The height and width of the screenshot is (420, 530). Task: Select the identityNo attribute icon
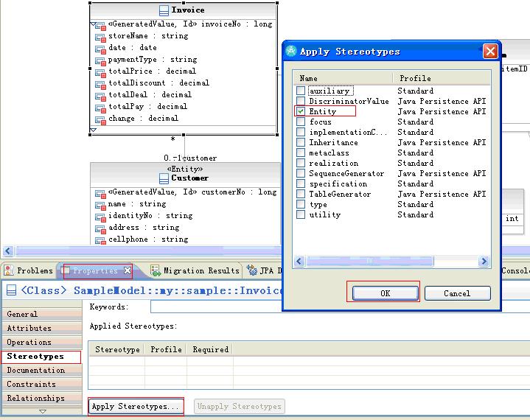click(x=100, y=217)
